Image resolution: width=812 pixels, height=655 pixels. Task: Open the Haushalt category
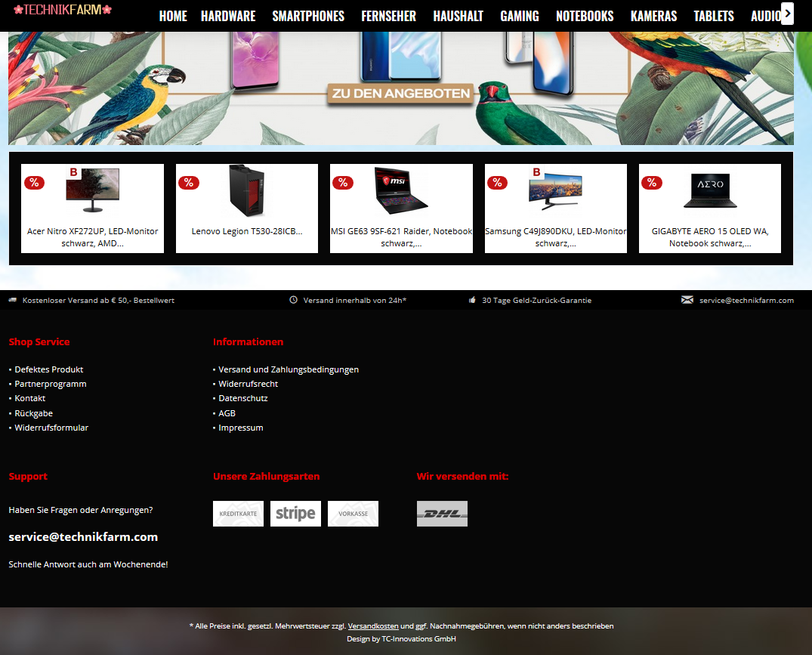click(x=458, y=16)
